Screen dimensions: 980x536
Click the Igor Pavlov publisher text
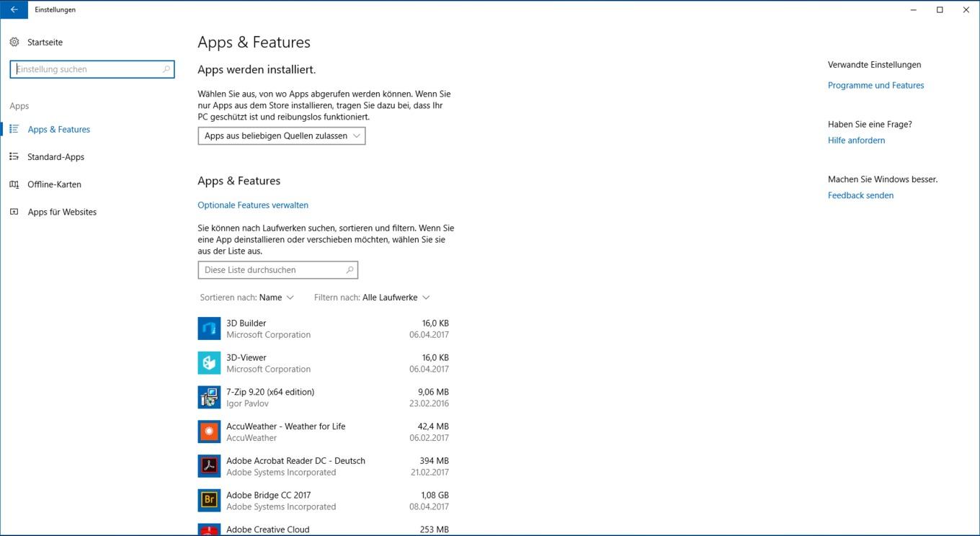point(247,403)
